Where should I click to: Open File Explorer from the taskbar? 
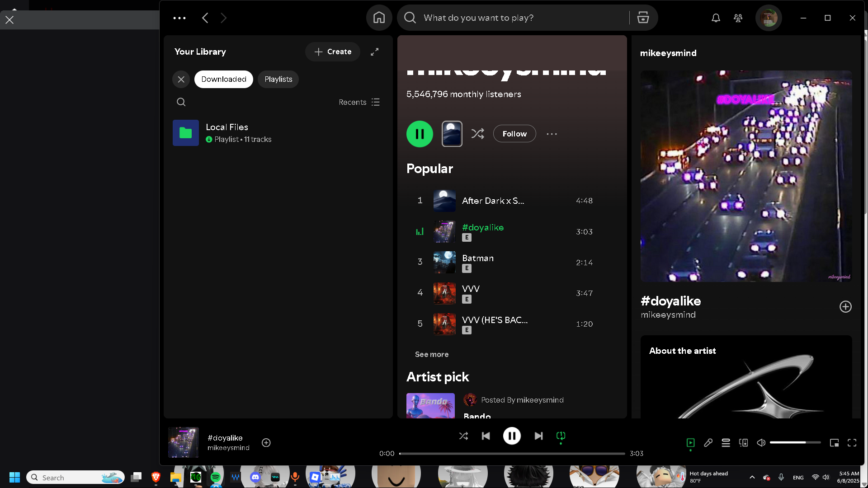point(176,478)
